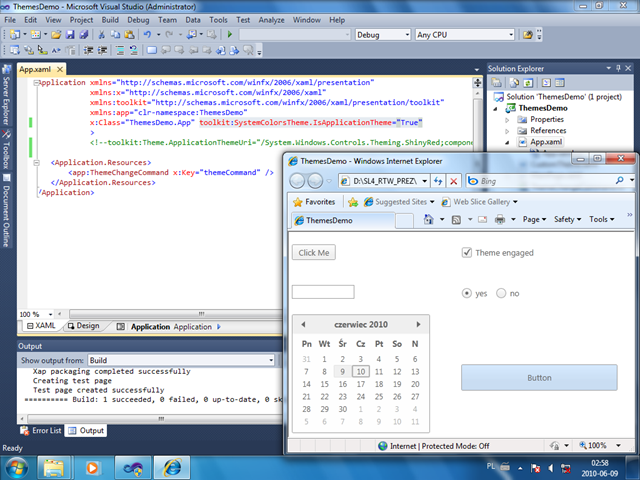Screen dimensions: 640x480
Task: Click the empty text box in ThemesDemo page
Action: pos(323,292)
